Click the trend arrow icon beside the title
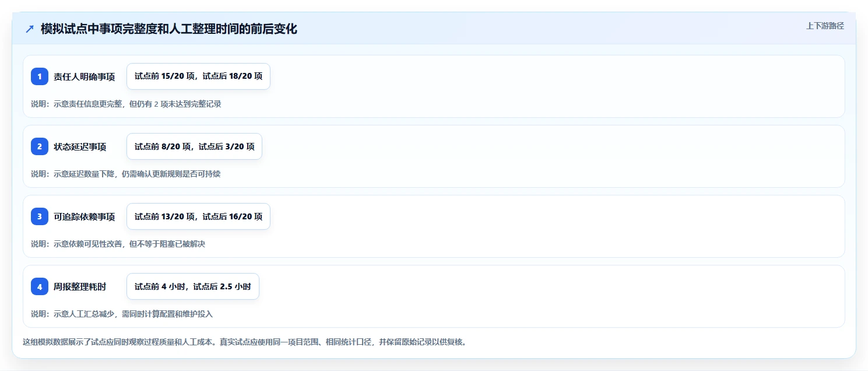Screen dimensions: 868x371 tap(30, 29)
